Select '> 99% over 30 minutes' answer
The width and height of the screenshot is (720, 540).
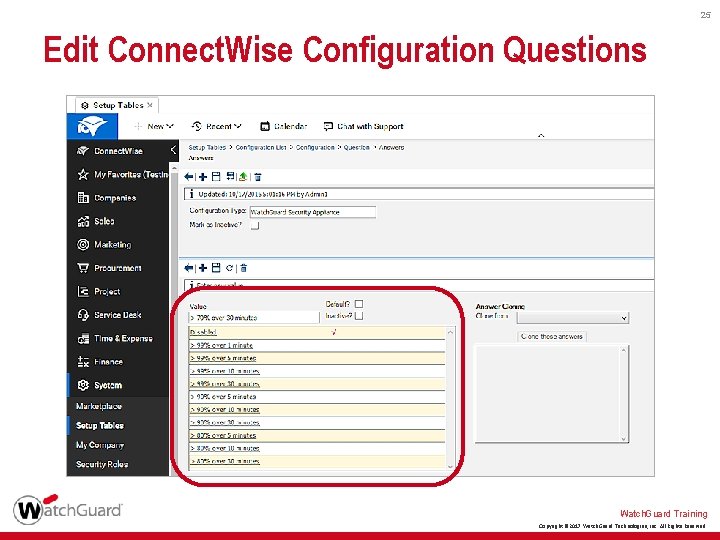click(317, 384)
